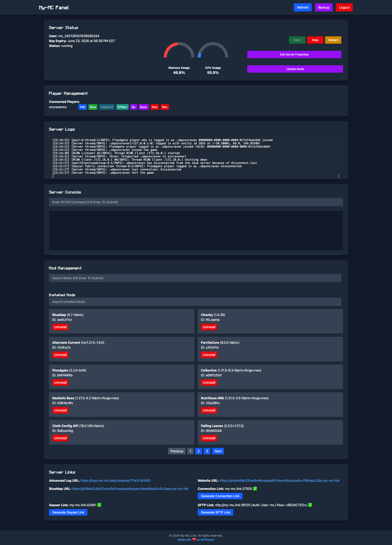
Task: Click inside the console output area
Action: (x=196, y=231)
